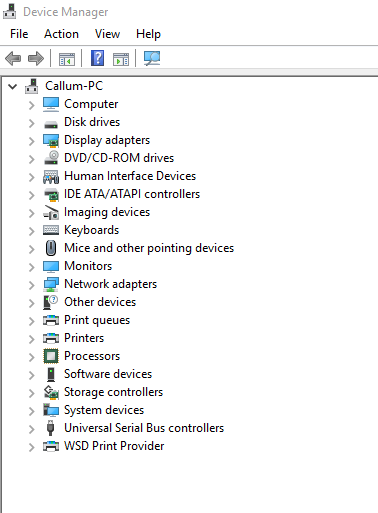Click the WSD Print Provider icon
Viewport: 378px width, 513px height.
51,446
